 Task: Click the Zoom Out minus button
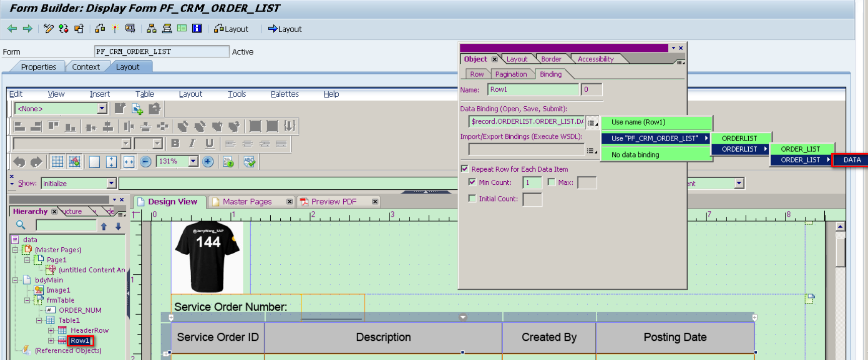click(x=145, y=162)
